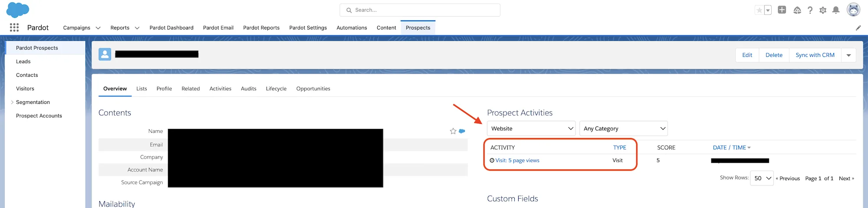Open the Any Category dropdown
The image size is (868, 208).
624,129
